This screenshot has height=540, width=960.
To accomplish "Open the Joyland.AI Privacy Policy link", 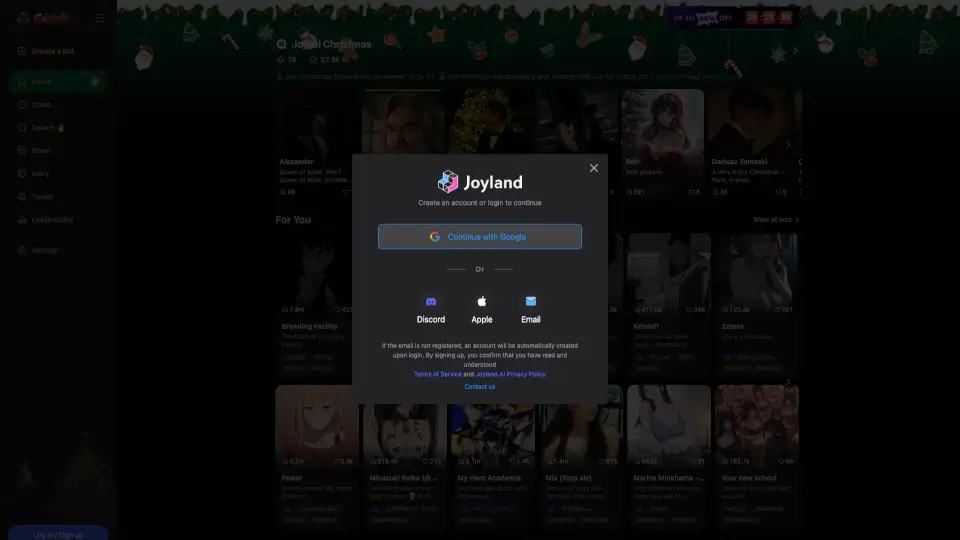I will coord(510,374).
